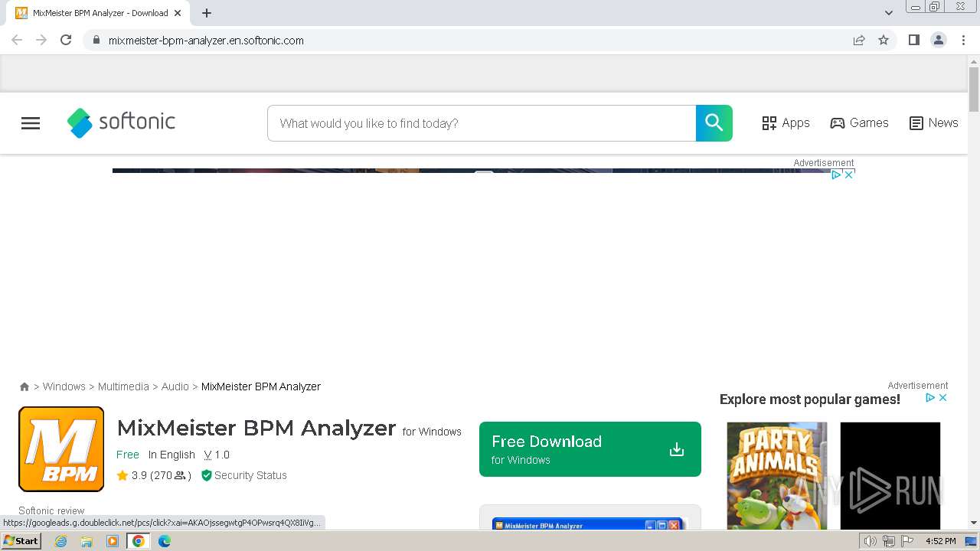Click the home breadcrumb icon

[24, 387]
